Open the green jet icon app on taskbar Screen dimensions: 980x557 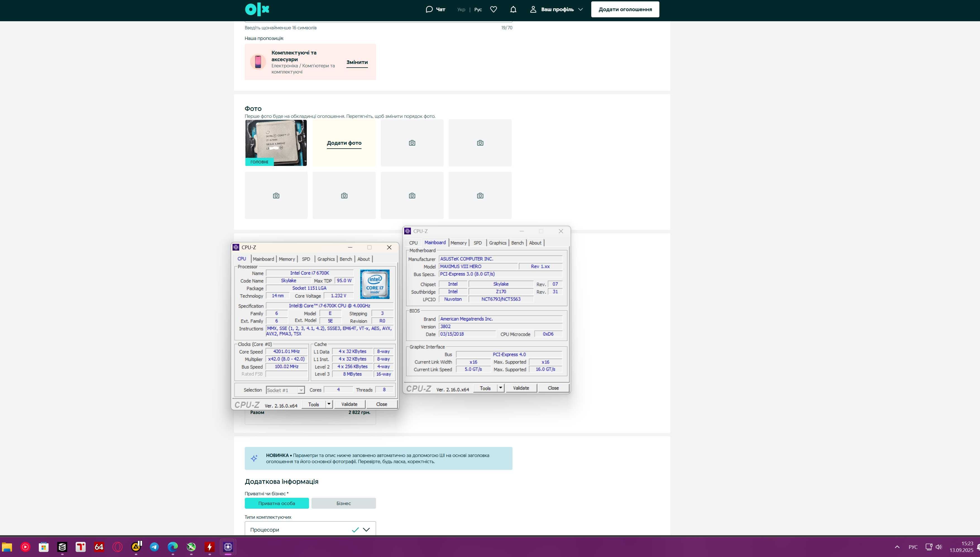(x=191, y=547)
